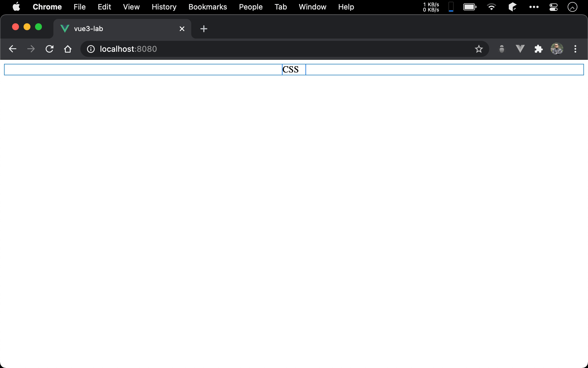
Task: Open macOS Control Center toggle icon
Action: click(553, 7)
